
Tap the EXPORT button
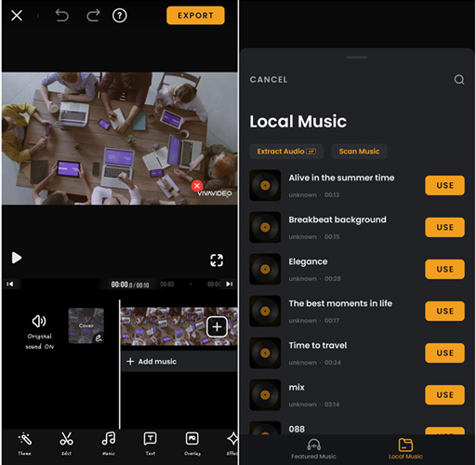click(195, 16)
